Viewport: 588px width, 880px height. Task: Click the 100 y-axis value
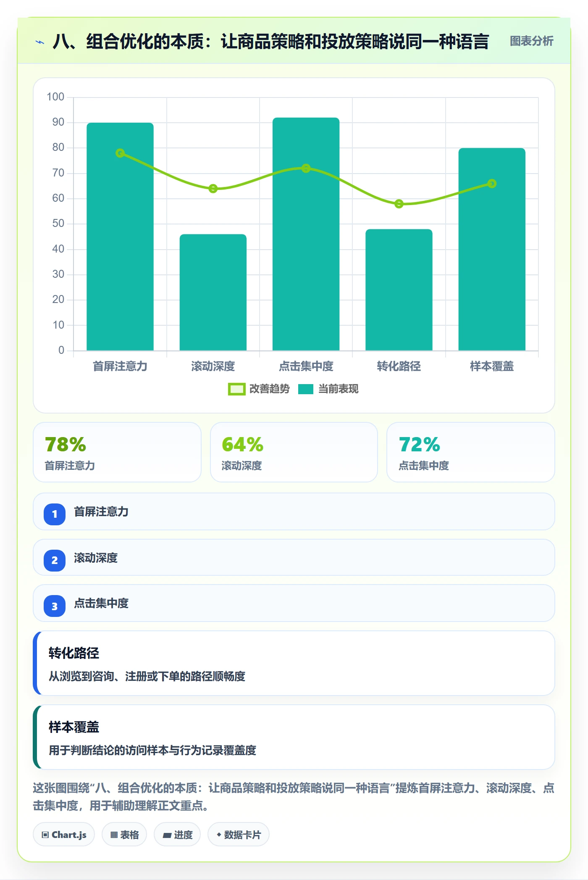[x=55, y=97]
